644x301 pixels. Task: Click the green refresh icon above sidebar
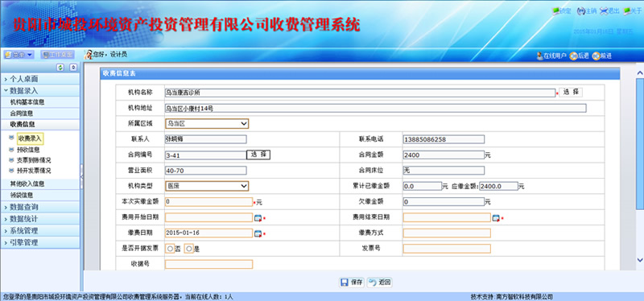coord(60,68)
